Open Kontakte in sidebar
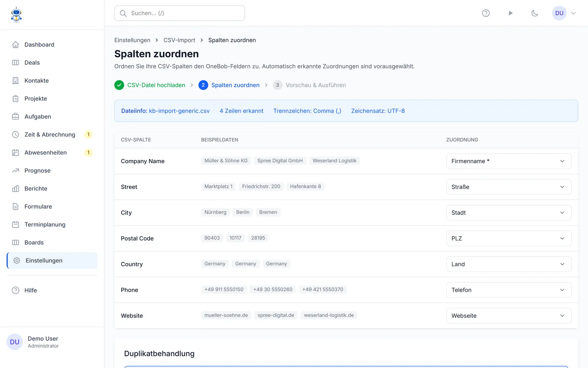 pyautogui.click(x=52, y=81)
